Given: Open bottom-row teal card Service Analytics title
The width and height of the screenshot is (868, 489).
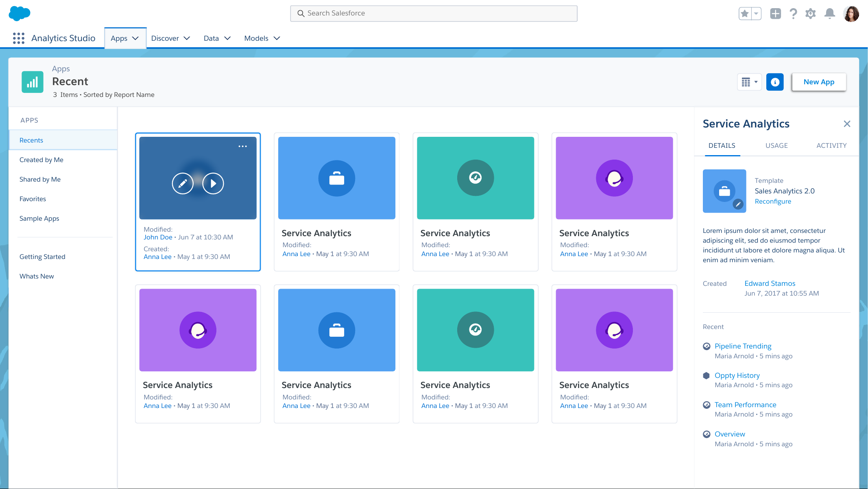Looking at the screenshot, I should click(455, 385).
